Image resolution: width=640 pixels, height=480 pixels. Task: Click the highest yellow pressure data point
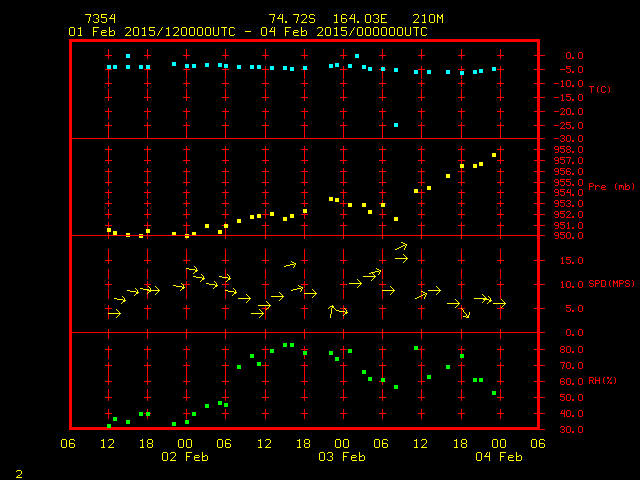[x=494, y=155]
